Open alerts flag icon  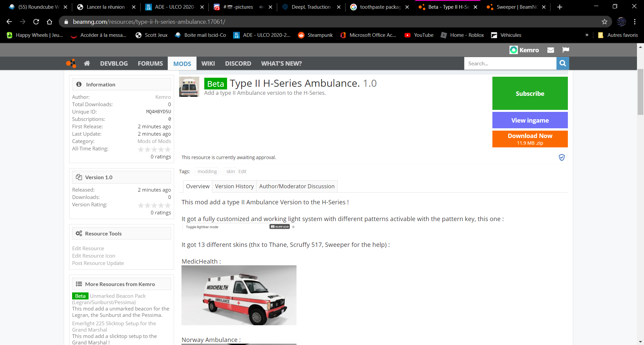coord(566,50)
